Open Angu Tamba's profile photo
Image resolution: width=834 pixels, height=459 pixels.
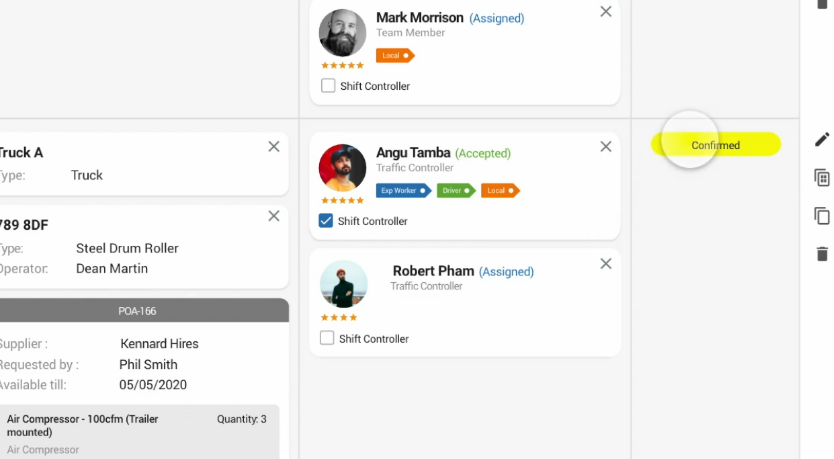(x=342, y=167)
